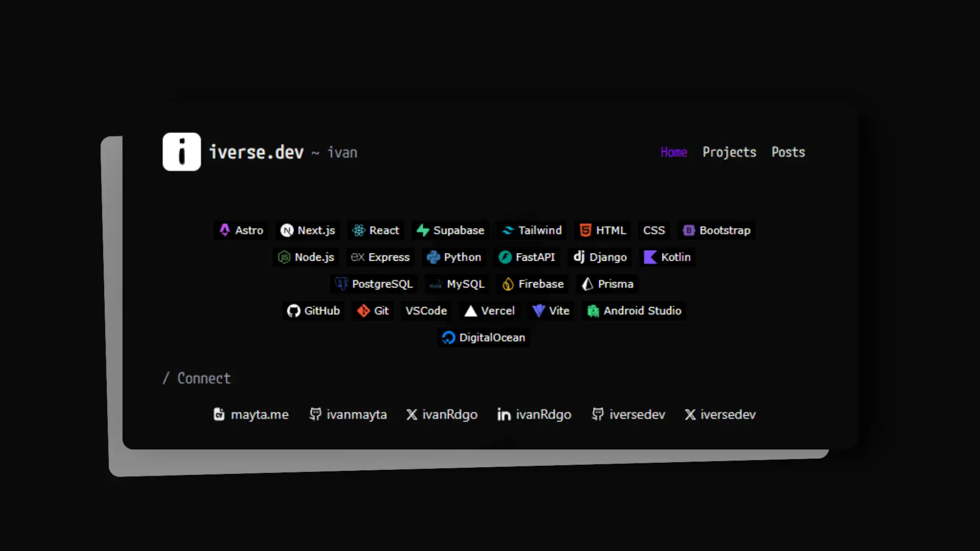Image resolution: width=980 pixels, height=551 pixels.
Task: Go to the Projects page
Action: 729,152
